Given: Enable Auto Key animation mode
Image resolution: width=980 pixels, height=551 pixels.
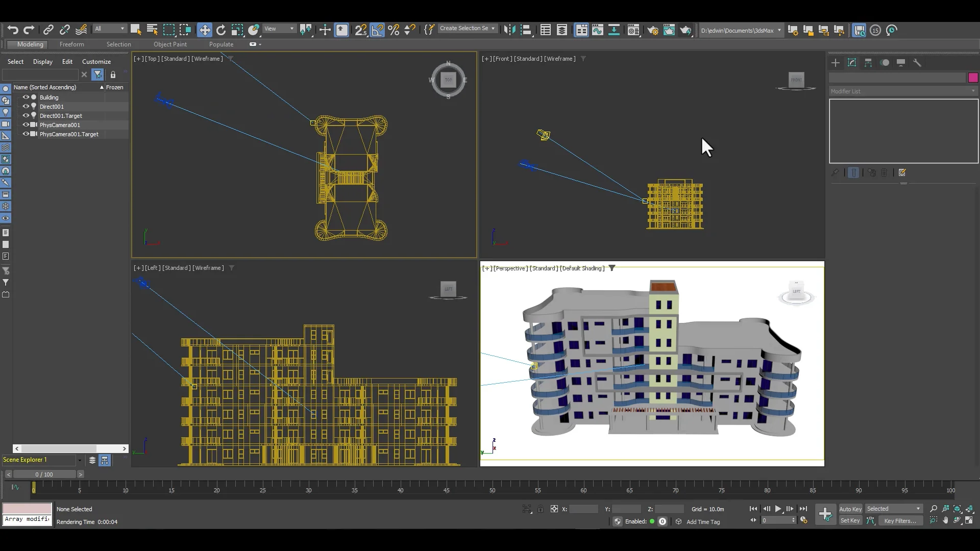Looking at the screenshot, I should (x=850, y=509).
